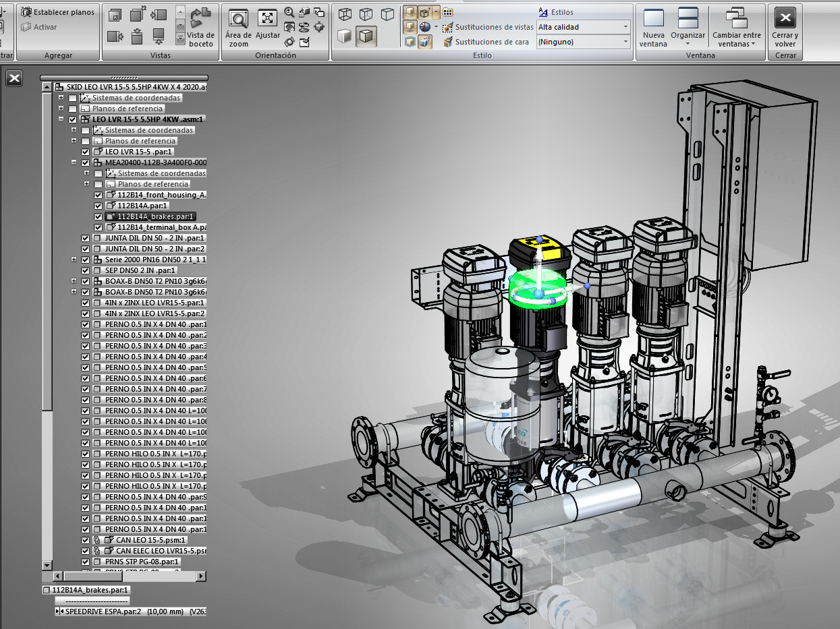This screenshot has width=840, height=629.
Task: Select the small magnifier Zoom tool
Action: coord(289,11)
